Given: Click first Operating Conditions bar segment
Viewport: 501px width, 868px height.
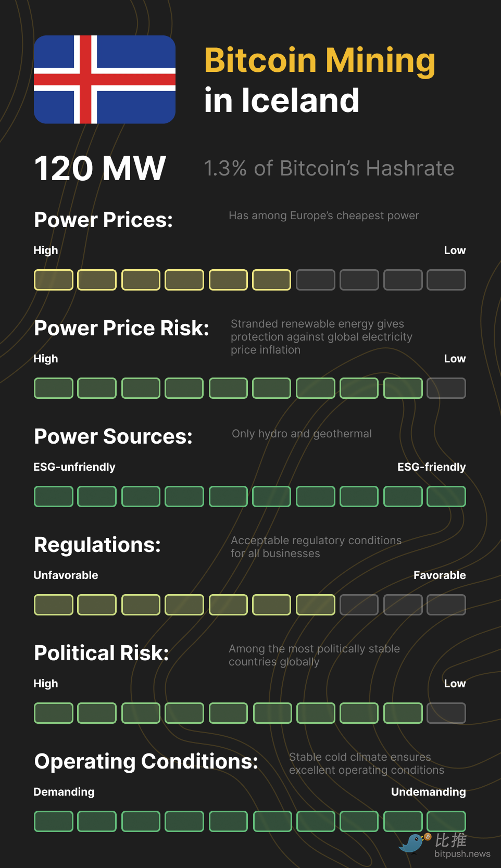Looking at the screenshot, I should 54,822.
